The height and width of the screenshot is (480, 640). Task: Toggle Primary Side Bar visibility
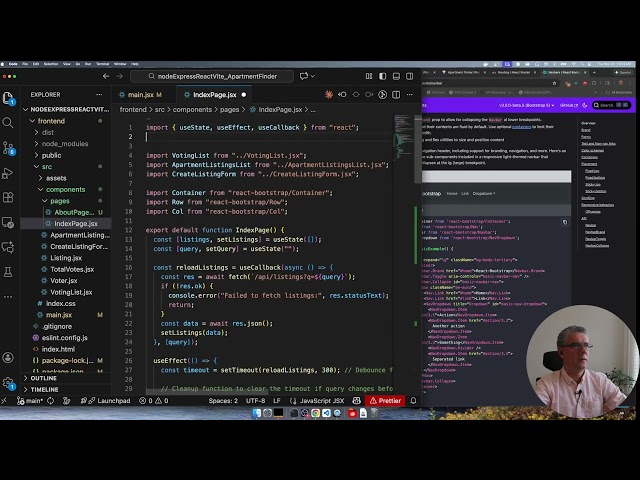coord(382,76)
